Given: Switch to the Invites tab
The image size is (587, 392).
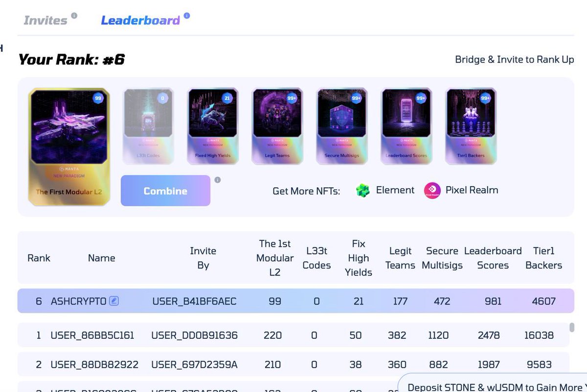Looking at the screenshot, I should (45, 21).
